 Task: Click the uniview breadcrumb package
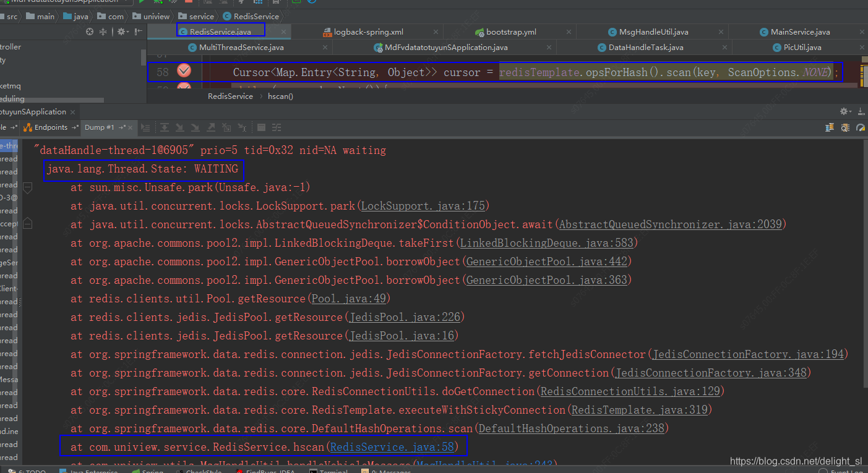[x=152, y=16]
